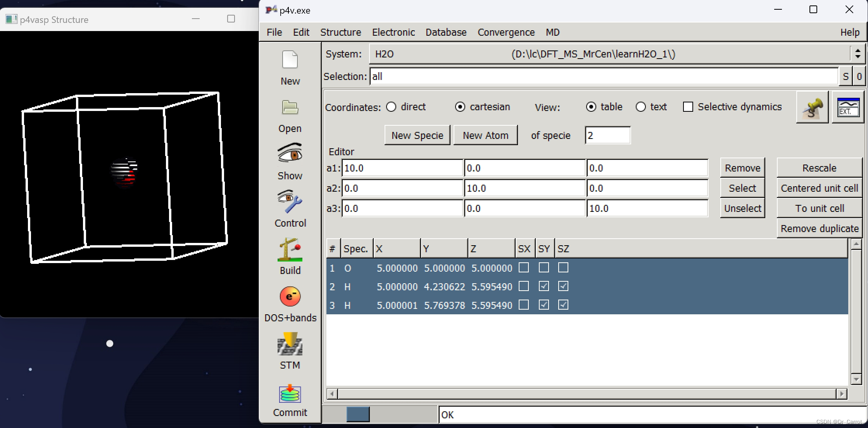
Task: Click the Commit icon
Action: coord(290,393)
